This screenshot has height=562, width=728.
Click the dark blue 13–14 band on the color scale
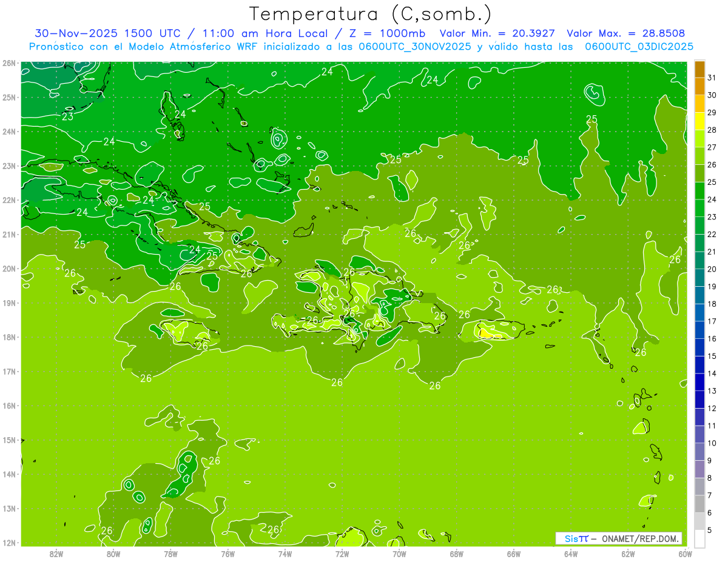pos(699,381)
